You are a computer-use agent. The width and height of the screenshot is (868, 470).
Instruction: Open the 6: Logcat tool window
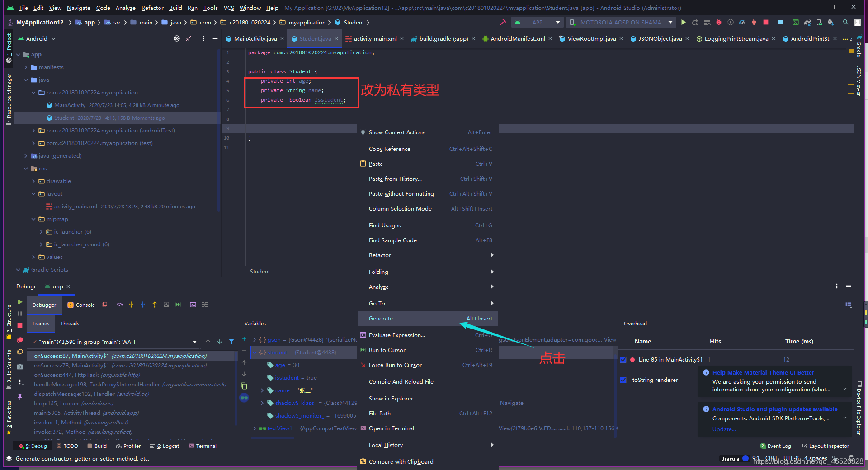tap(165, 446)
